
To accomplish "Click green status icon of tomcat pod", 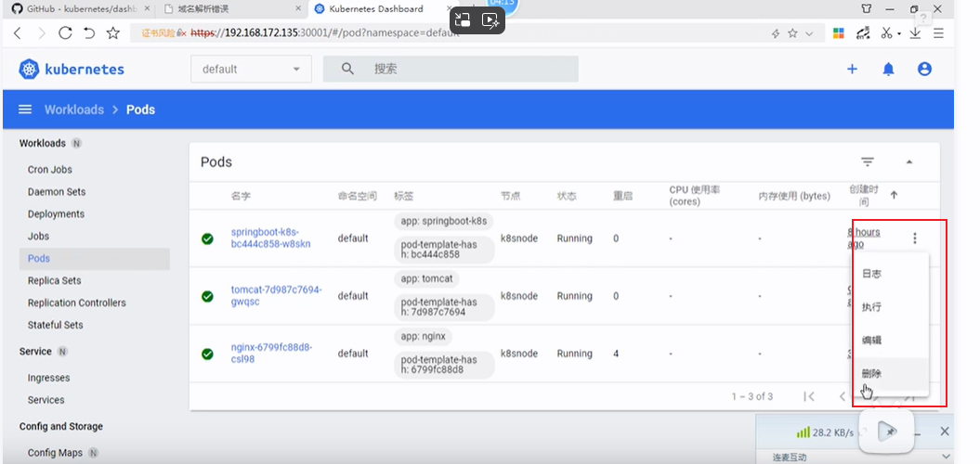I will click(x=207, y=297).
